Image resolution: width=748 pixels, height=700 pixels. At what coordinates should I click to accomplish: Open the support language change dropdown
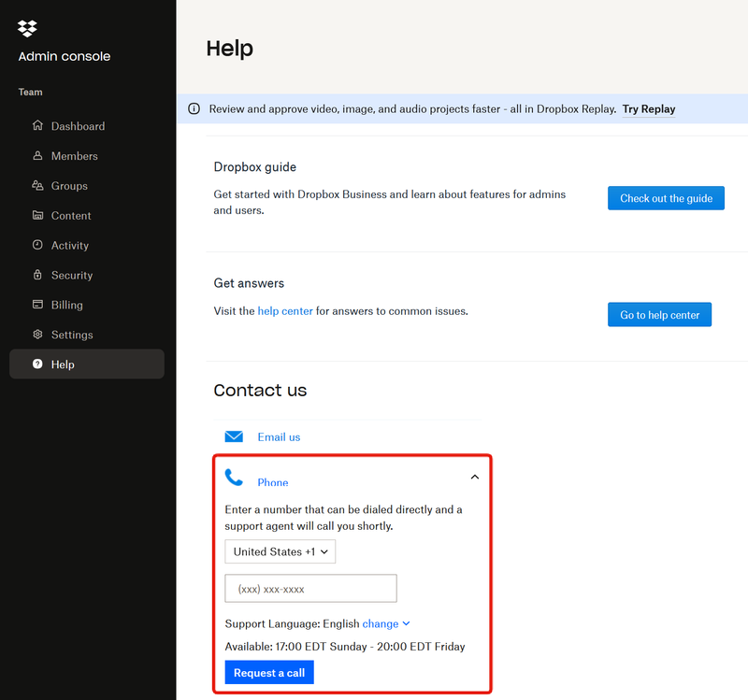click(386, 624)
